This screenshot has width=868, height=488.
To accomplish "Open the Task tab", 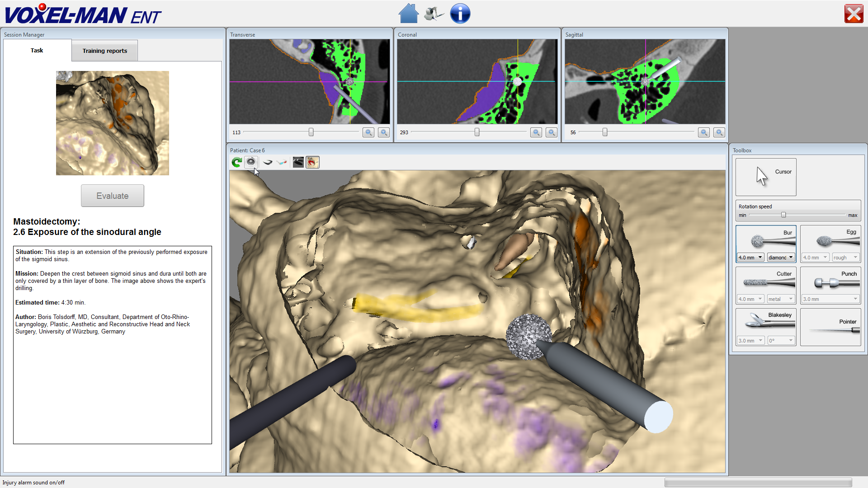I will (37, 50).
